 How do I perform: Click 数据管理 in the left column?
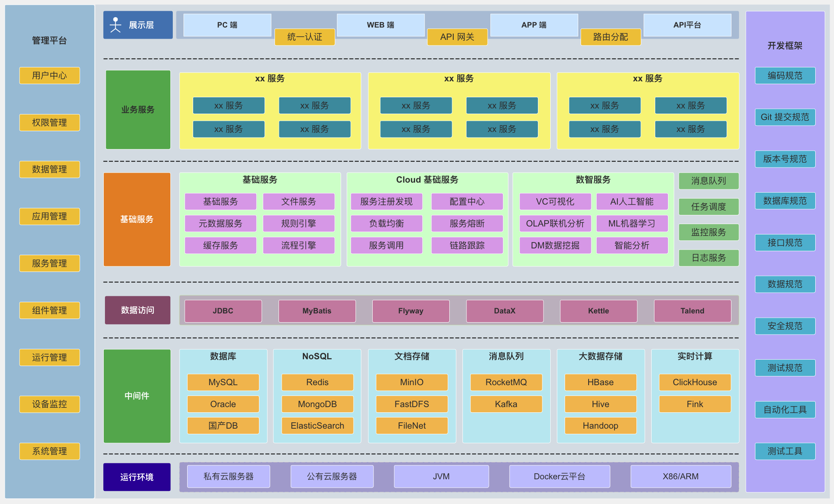point(49,169)
